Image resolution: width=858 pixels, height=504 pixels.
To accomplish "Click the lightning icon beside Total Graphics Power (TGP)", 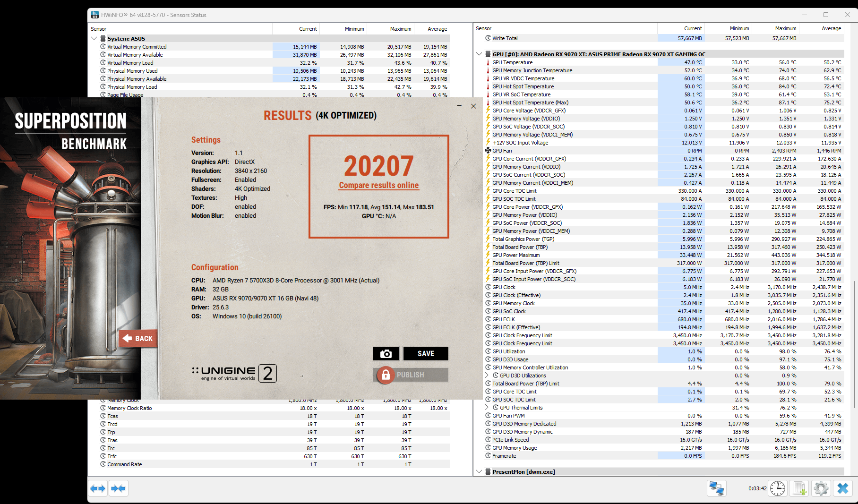I will (x=488, y=239).
